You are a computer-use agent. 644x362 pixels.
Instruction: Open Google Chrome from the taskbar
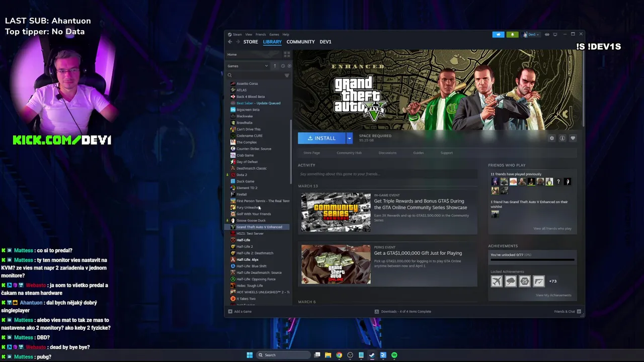point(339,355)
